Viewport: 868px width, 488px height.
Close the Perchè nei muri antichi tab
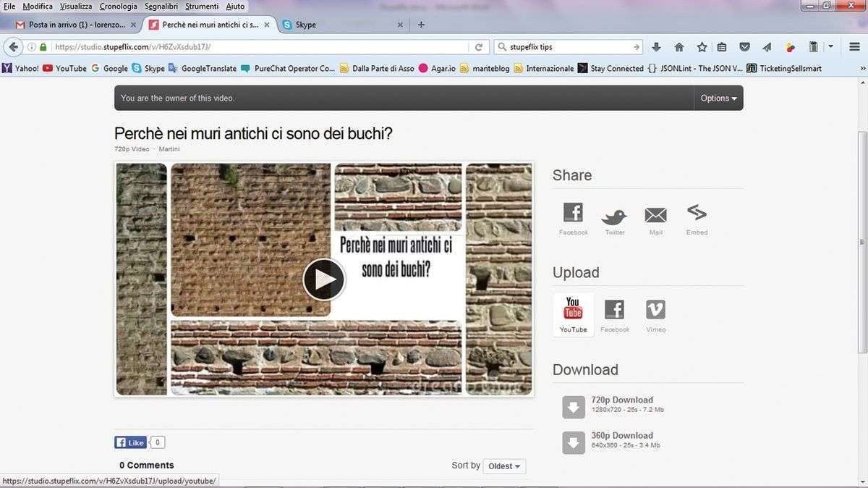pos(267,25)
